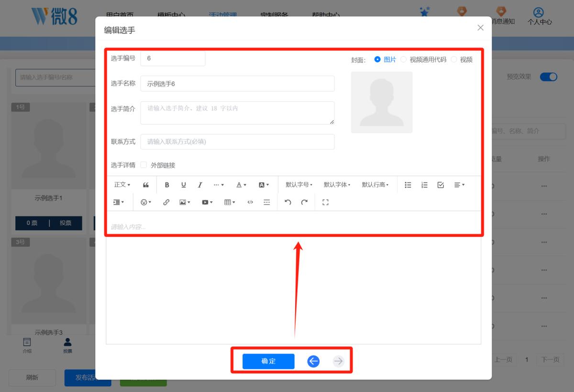Go to next contestant with gray arrow
574x392 pixels.
(339, 361)
